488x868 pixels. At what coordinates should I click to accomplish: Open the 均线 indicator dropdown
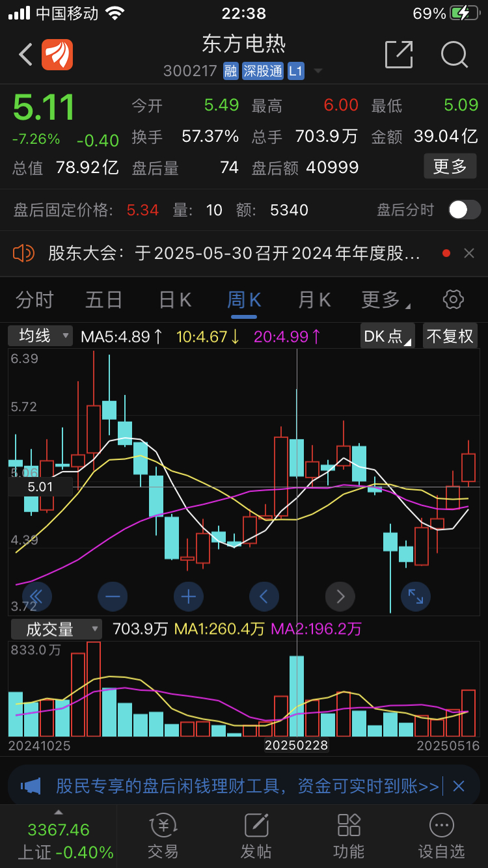40,336
